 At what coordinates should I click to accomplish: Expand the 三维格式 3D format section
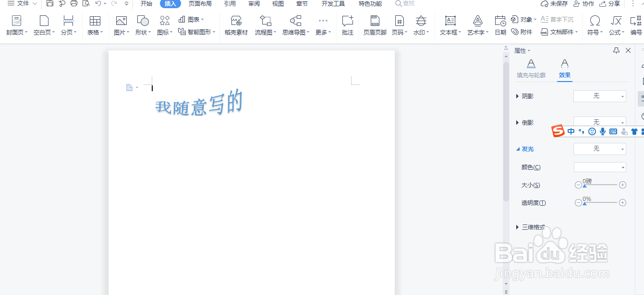(533, 227)
